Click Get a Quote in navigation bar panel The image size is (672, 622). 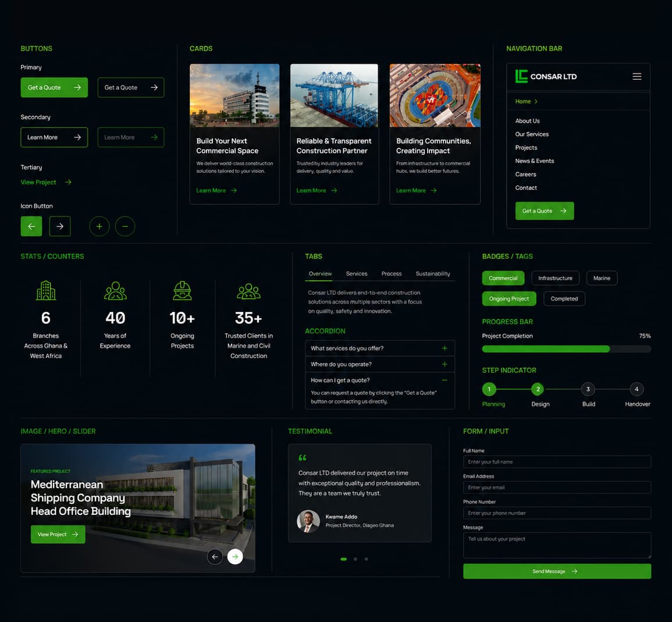pos(544,211)
